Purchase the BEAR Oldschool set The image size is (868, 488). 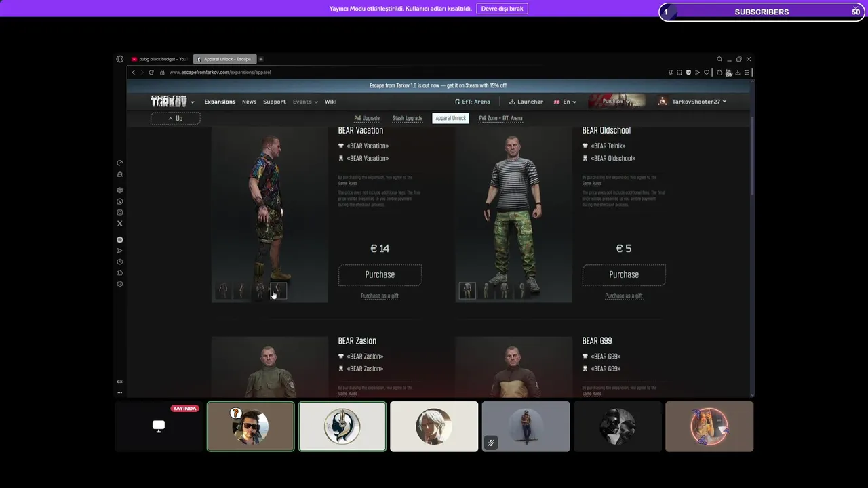(624, 274)
